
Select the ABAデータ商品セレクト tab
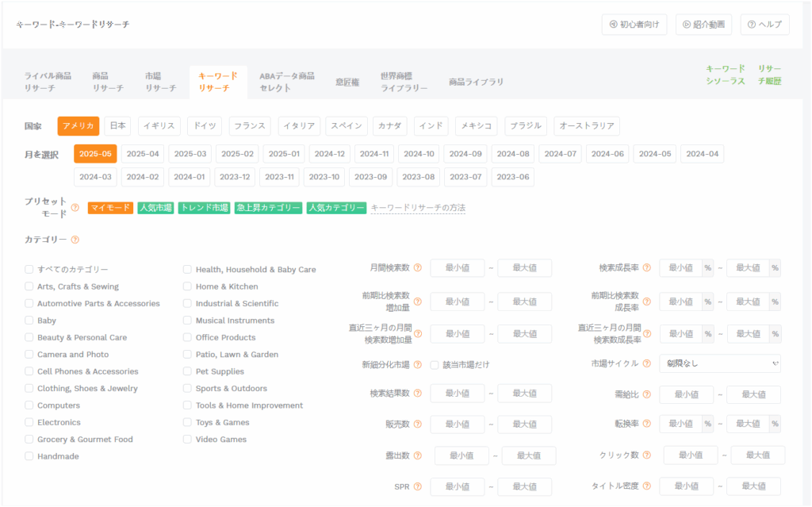click(x=287, y=82)
